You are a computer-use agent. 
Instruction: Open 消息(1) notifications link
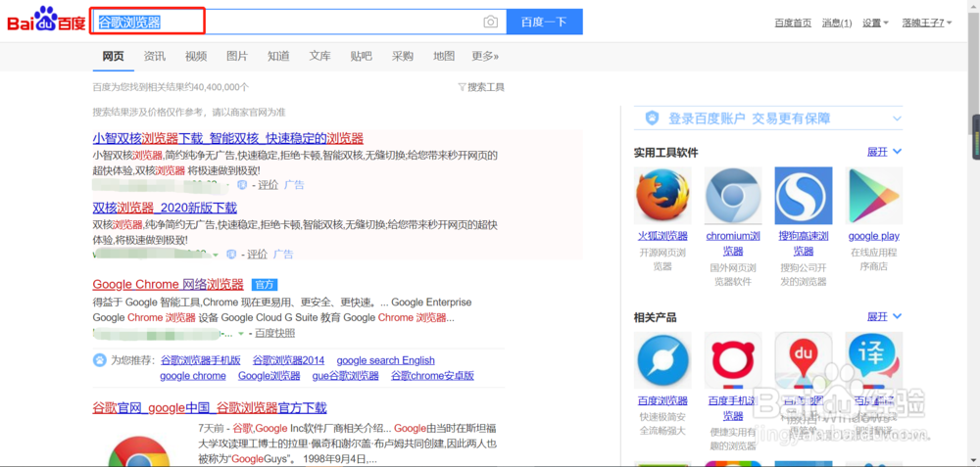click(x=837, y=23)
